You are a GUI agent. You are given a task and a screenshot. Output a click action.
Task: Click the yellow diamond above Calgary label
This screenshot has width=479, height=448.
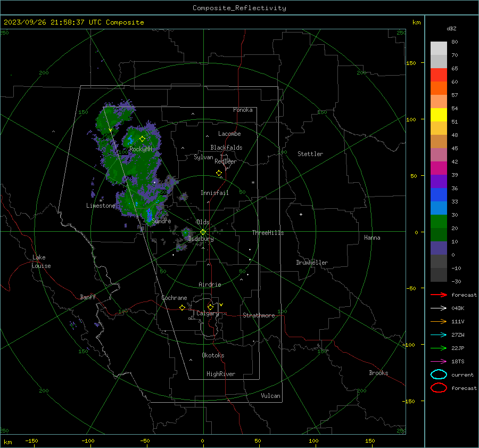[210, 307]
